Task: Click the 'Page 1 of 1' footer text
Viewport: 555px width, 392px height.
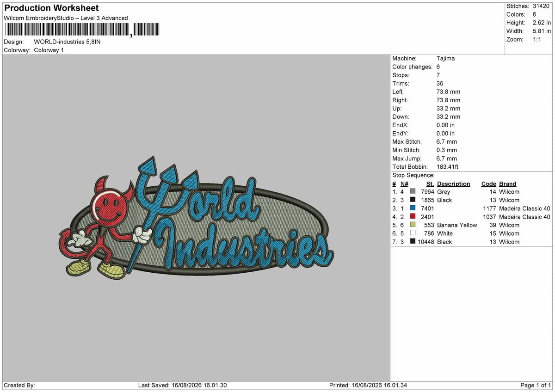Action: click(x=536, y=385)
